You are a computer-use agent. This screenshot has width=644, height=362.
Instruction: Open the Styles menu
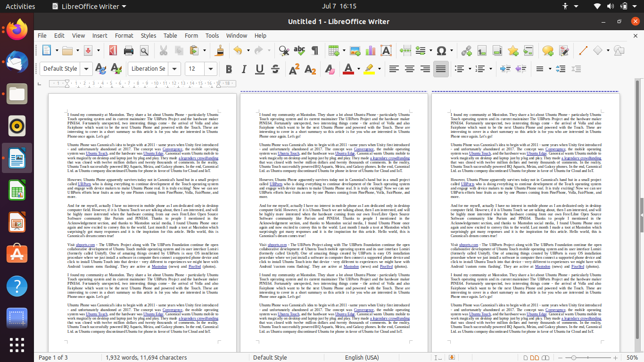[148, 35]
